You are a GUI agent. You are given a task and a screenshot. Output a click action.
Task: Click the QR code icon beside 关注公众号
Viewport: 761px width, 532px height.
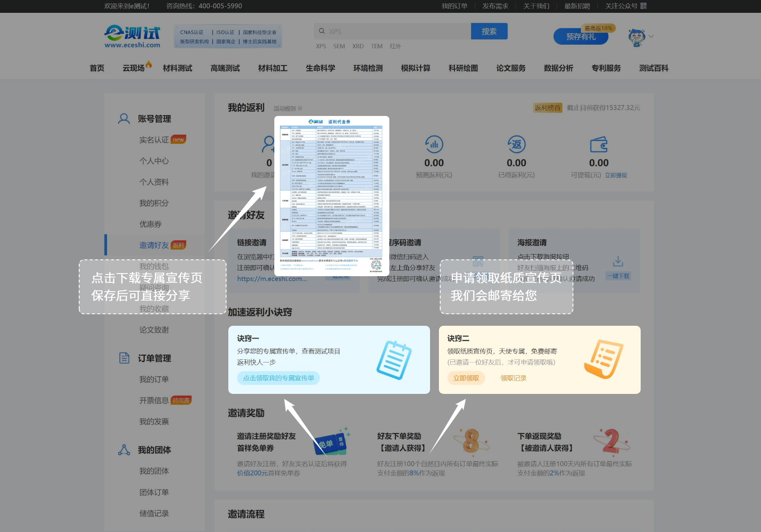point(643,6)
